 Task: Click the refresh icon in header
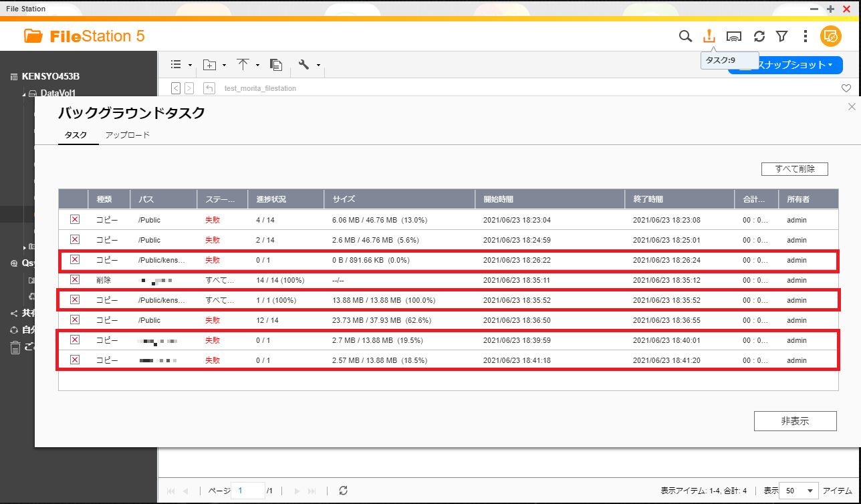click(x=759, y=36)
